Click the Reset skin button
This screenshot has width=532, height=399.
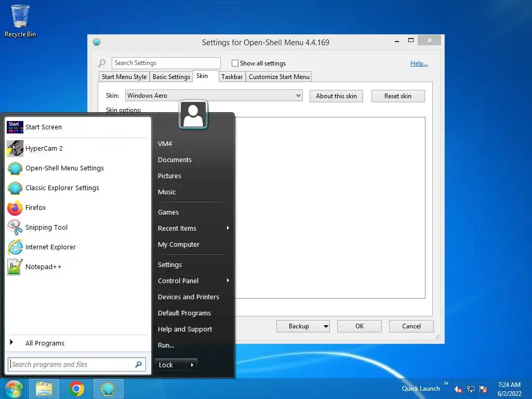[398, 96]
